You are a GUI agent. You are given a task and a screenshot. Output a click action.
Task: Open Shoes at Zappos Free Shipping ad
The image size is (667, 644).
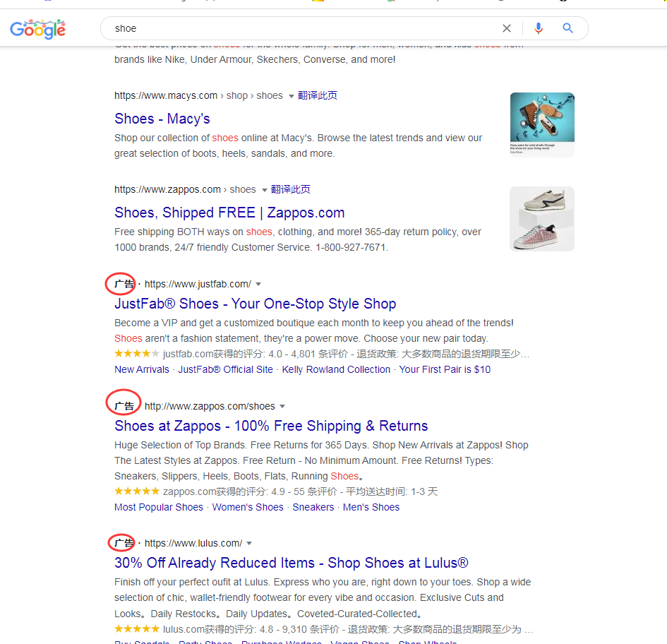271,426
